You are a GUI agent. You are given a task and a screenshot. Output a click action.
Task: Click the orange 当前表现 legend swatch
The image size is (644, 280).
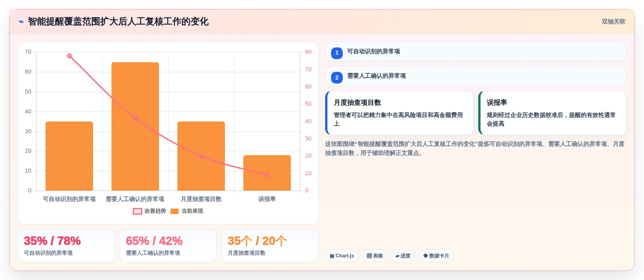point(175,211)
